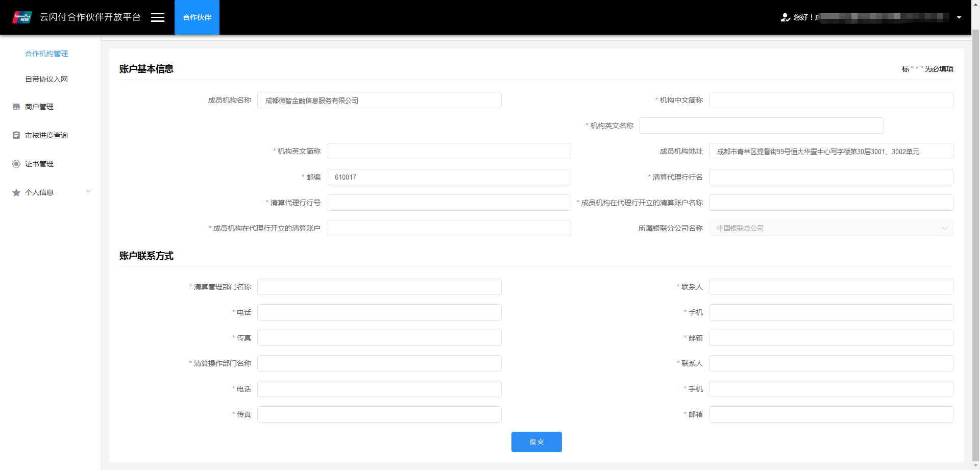Viewport: 980px width, 470px height.
Task: Open 自带协议入网 in sidebar
Action: coord(46,79)
